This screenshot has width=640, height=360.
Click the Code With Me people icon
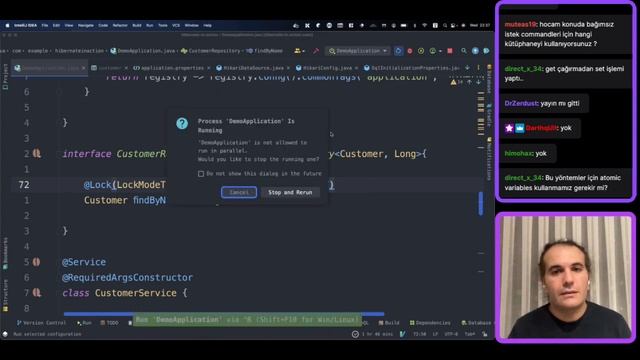[x=297, y=51]
